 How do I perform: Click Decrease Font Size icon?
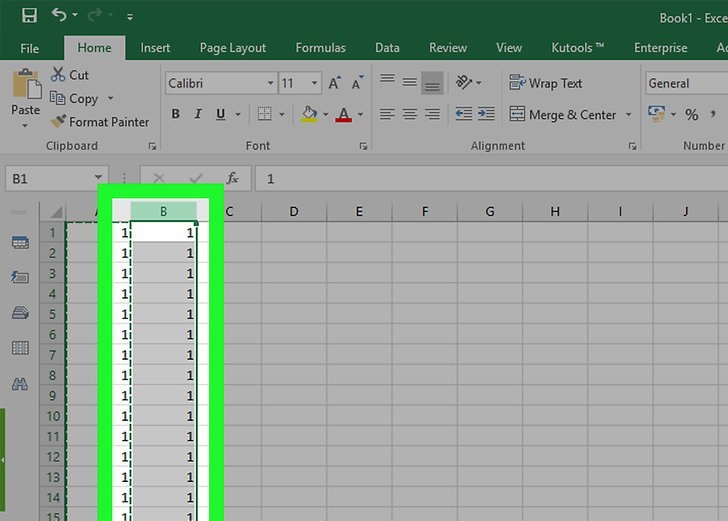(357, 83)
